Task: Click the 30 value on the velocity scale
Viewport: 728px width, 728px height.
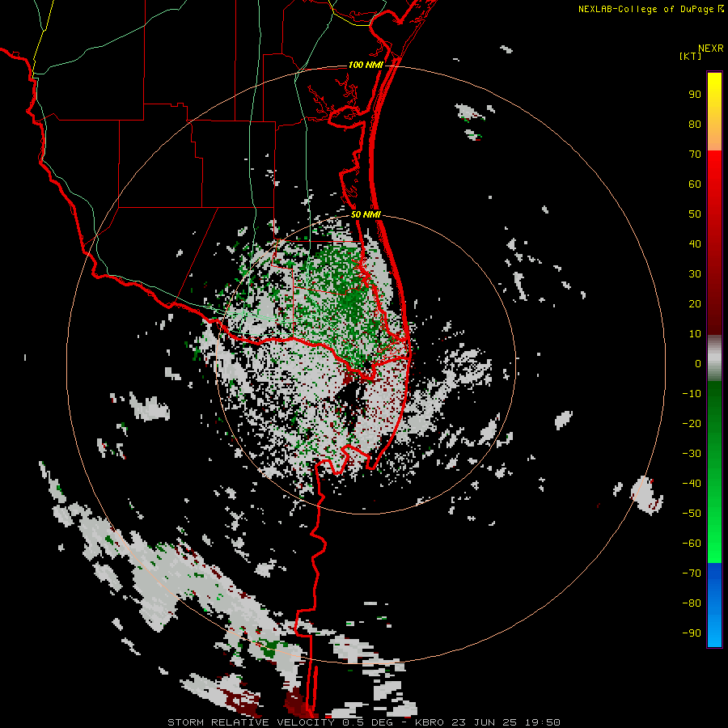Action: coord(695,274)
